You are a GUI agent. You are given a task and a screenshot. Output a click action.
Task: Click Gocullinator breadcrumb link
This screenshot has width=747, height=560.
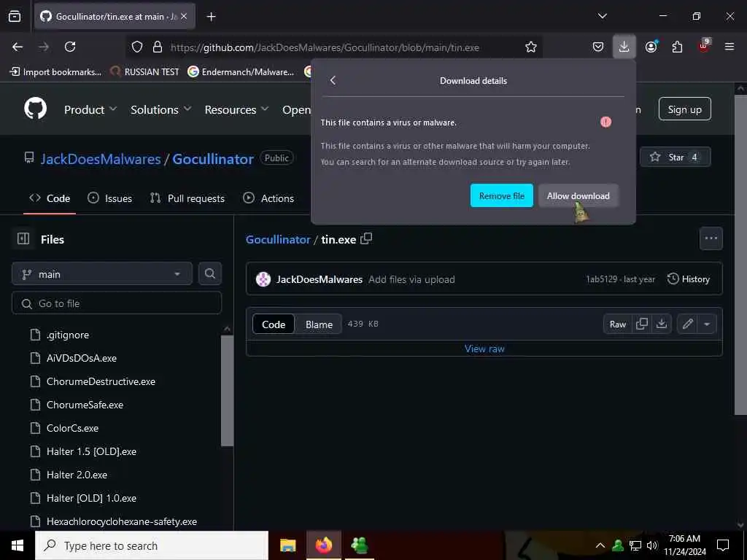pyautogui.click(x=278, y=239)
